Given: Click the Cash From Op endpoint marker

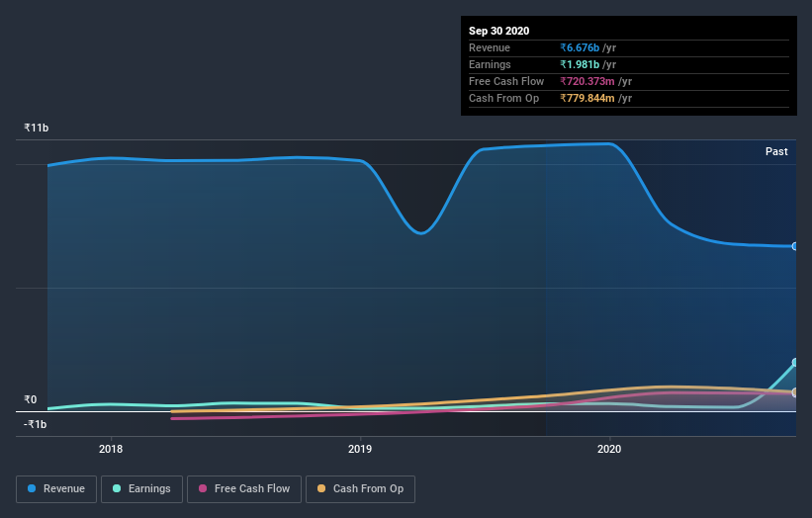Looking at the screenshot, I should point(795,392).
